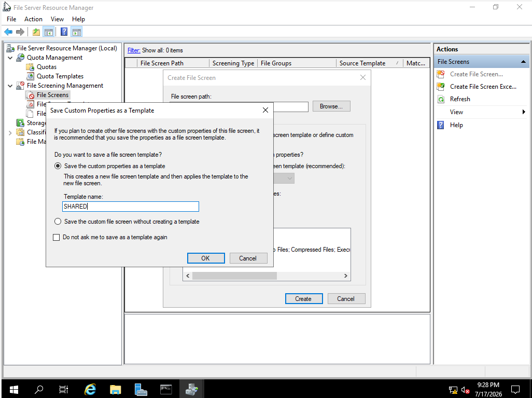Click the Create File Screen action icon

tap(441, 74)
